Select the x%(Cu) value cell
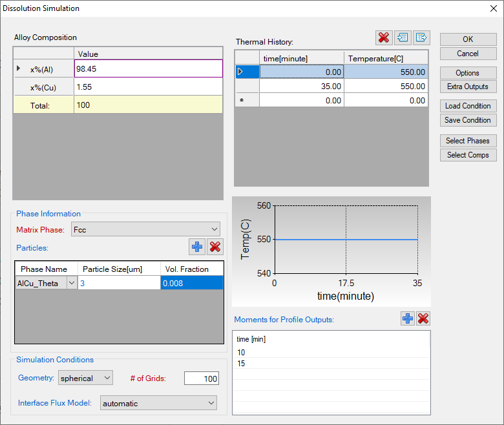 pos(148,87)
